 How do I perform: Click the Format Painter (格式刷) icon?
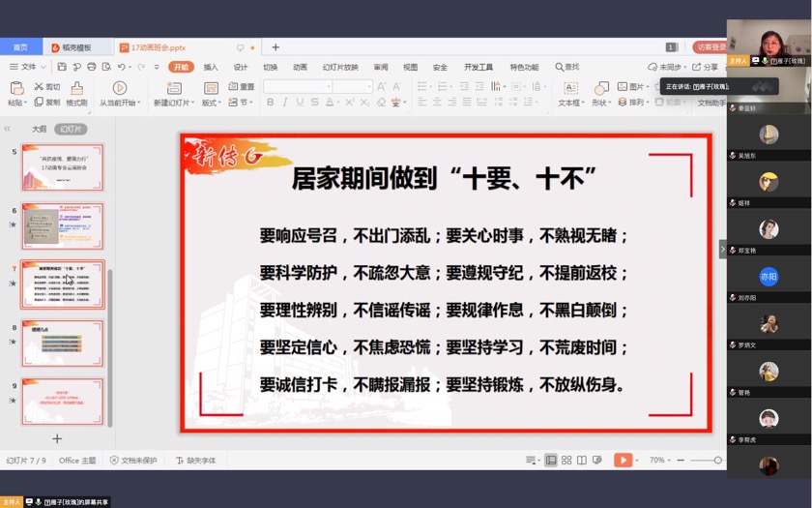(x=76, y=88)
